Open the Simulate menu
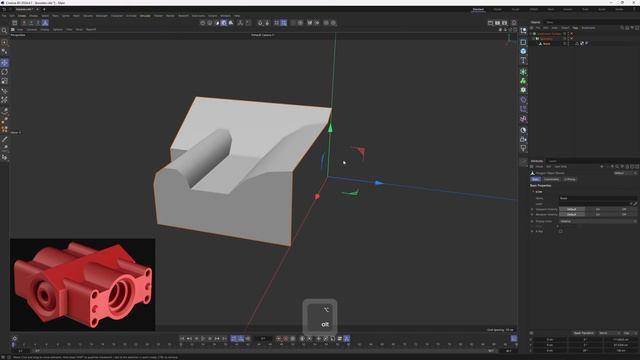 point(145,16)
